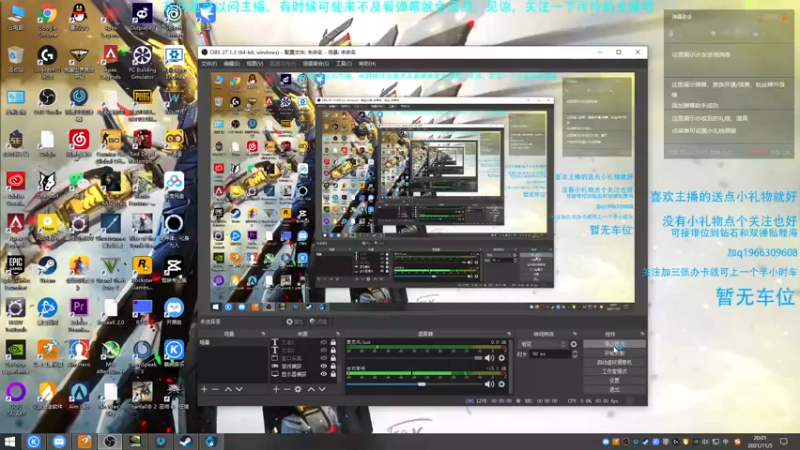Open the 编辑(E) menu in OBS

231,64
